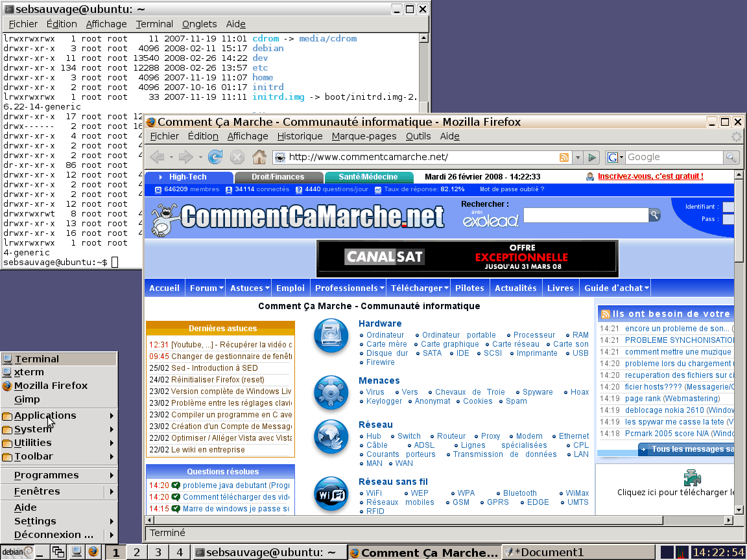Click Firefox's Forward arrow button

tap(186, 157)
